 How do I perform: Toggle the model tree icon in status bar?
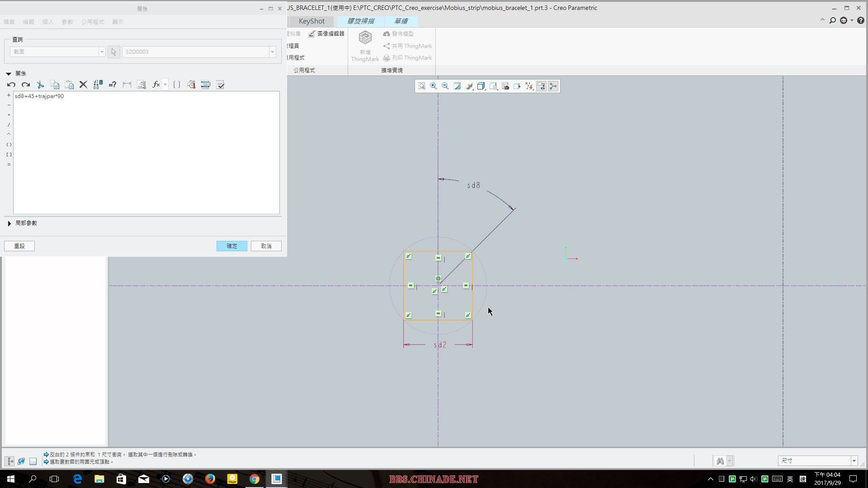[x=10, y=461]
